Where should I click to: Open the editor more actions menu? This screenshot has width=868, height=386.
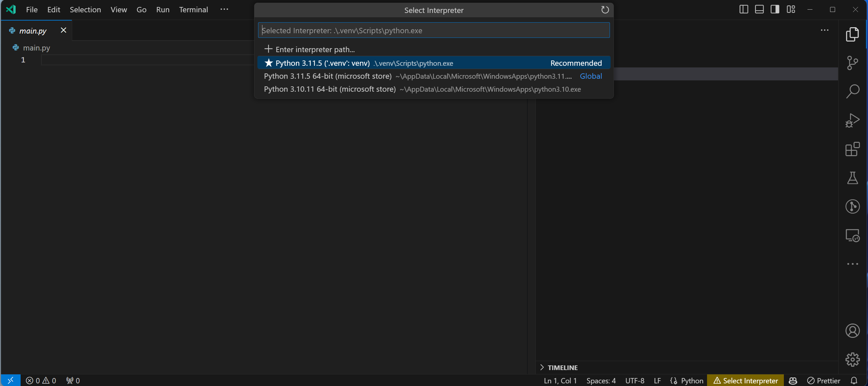pos(824,30)
